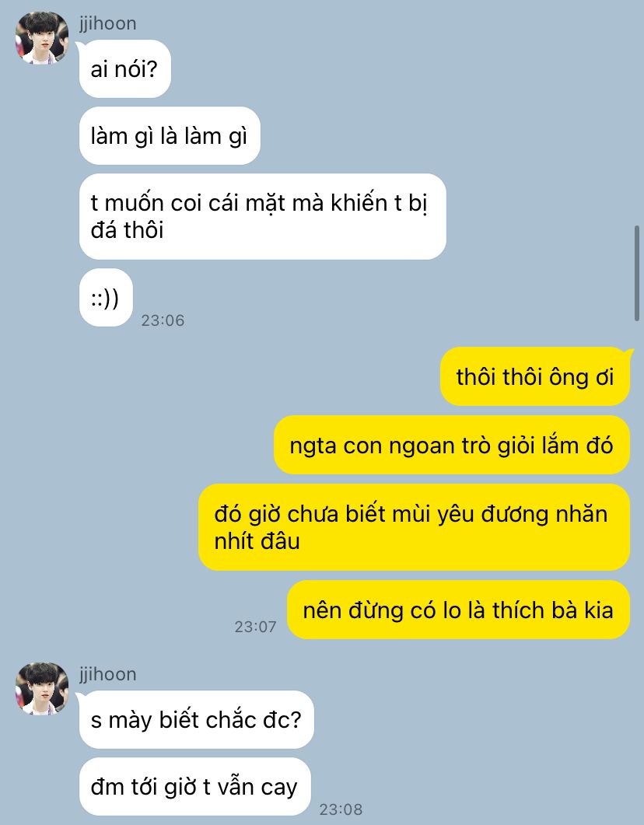Select yellow message 'thôi thôi ông ơi'

click(x=534, y=376)
